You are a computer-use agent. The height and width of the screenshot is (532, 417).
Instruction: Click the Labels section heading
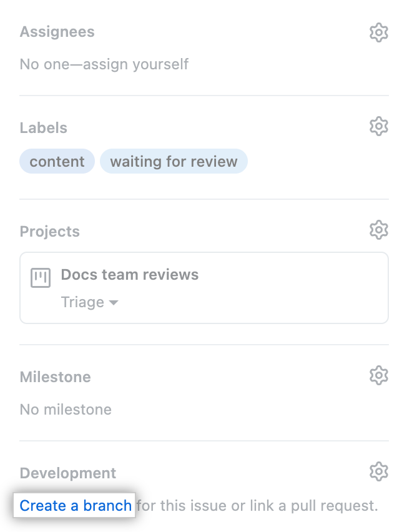[44, 128]
